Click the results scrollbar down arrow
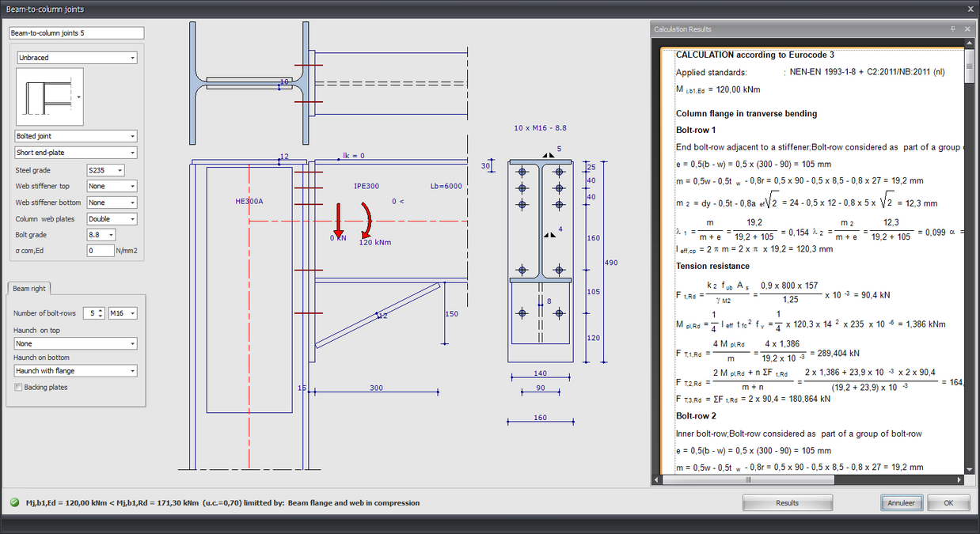980x534 pixels. pos(970,468)
